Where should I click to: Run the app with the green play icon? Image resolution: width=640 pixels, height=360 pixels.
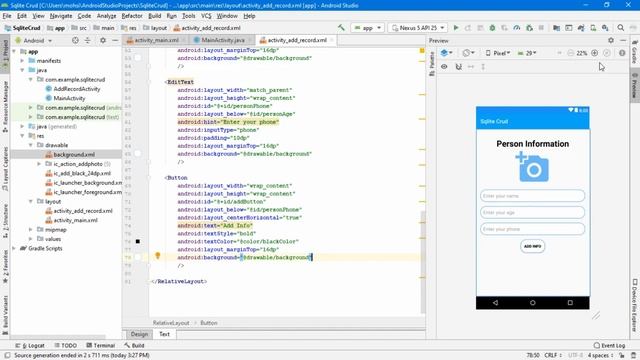click(x=456, y=28)
